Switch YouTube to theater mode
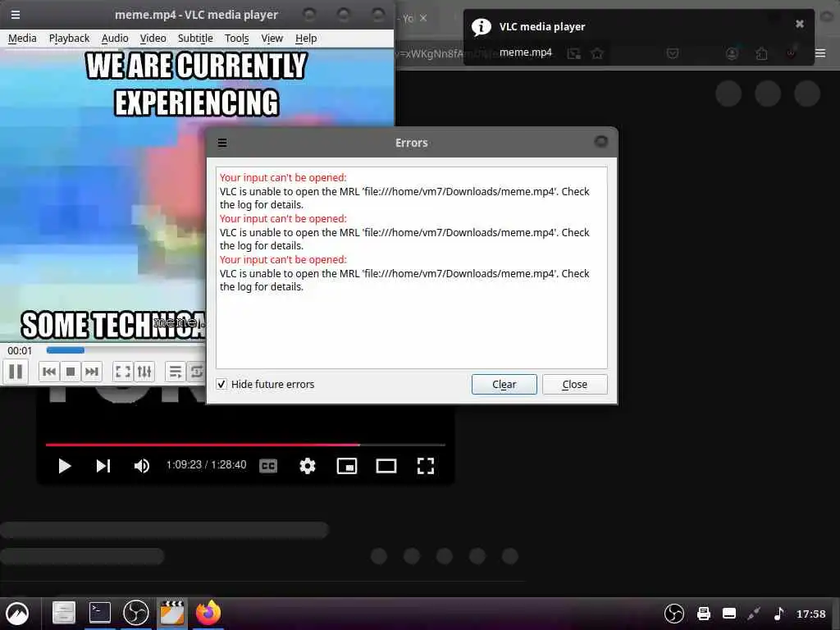Screen dimensions: 840x630 [386, 466]
